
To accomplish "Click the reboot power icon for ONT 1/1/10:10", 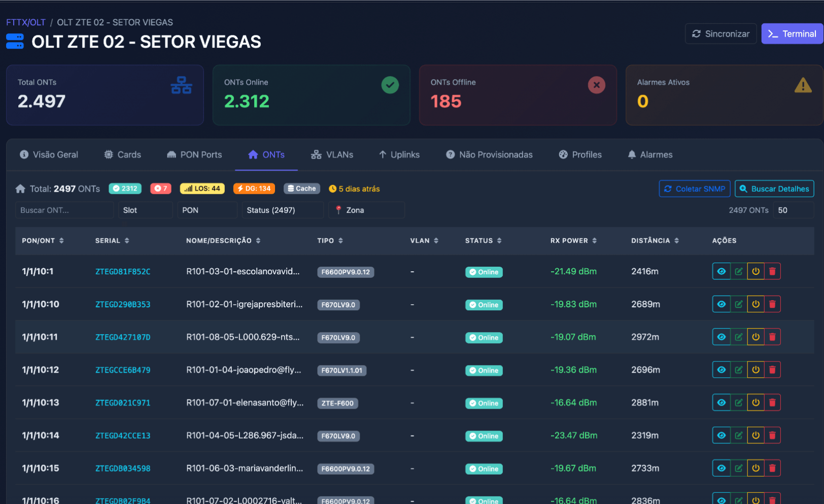I will (x=756, y=304).
